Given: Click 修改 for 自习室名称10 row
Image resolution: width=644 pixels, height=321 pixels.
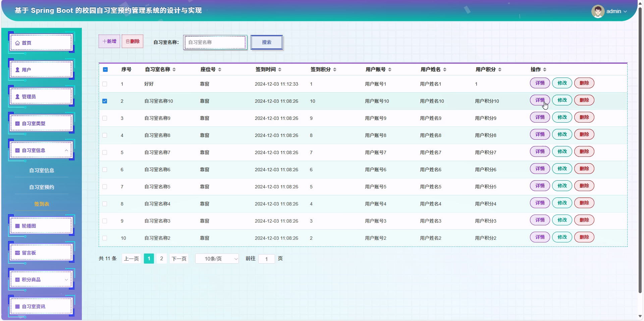Looking at the screenshot, I should click(562, 100).
